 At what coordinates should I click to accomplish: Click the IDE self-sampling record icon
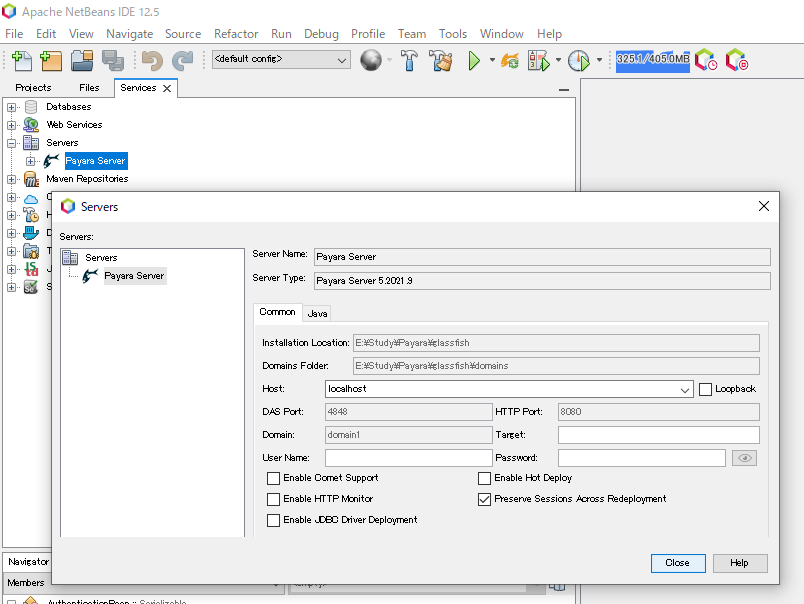737,61
